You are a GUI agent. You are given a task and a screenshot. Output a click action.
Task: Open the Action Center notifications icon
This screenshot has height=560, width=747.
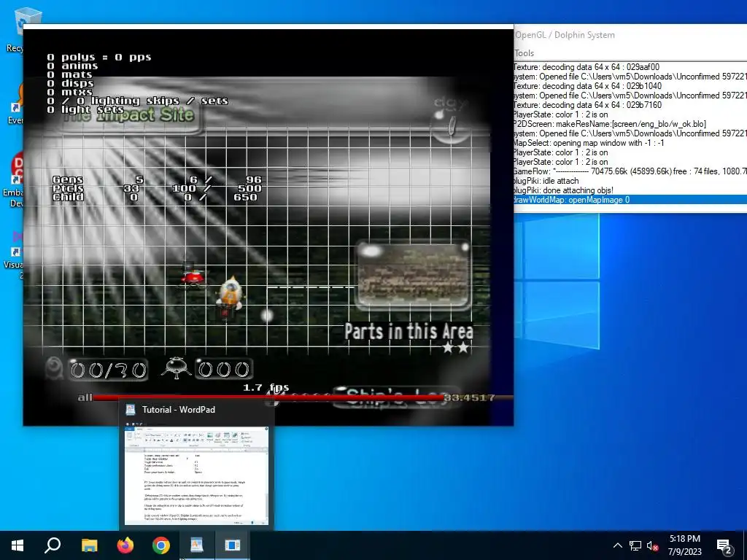point(724,545)
